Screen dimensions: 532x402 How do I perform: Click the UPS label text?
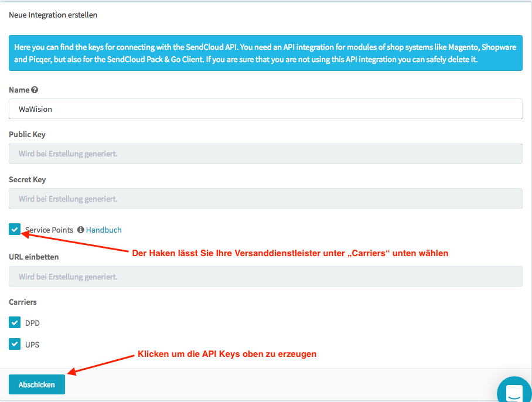(x=33, y=345)
